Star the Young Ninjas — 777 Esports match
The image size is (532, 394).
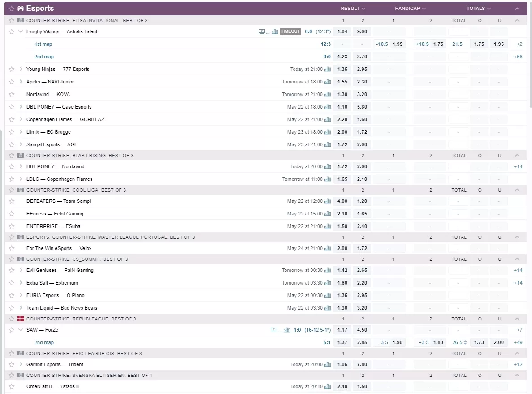[12, 69]
